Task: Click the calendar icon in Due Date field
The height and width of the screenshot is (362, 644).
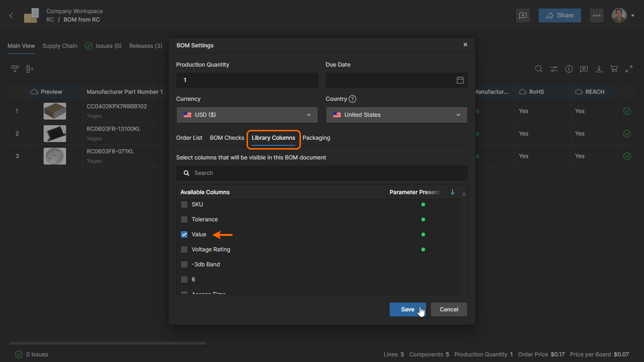Action: pyautogui.click(x=460, y=80)
